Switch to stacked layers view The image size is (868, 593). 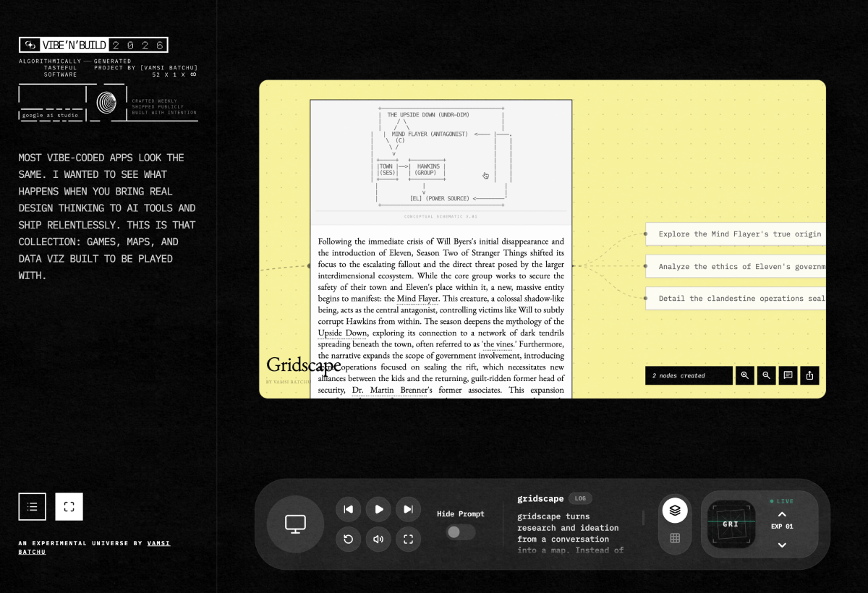(x=675, y=510)
